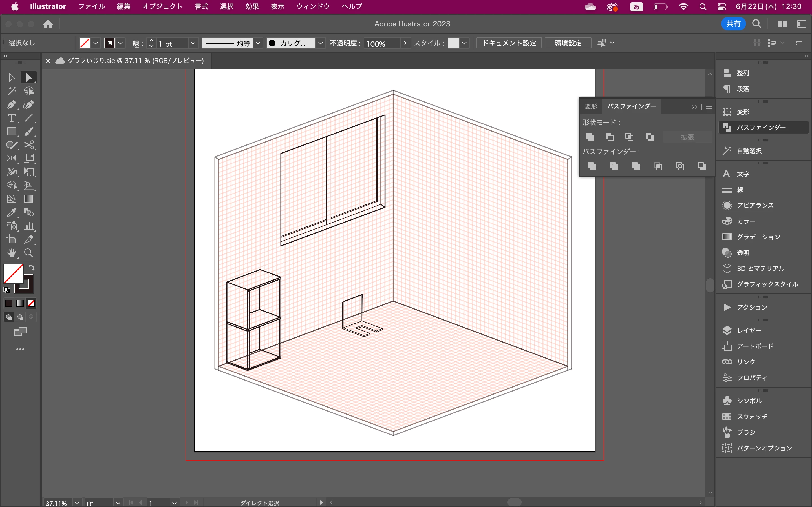Swap fill and stroke colors
The image size is (812, 507).
click(32, 268)
